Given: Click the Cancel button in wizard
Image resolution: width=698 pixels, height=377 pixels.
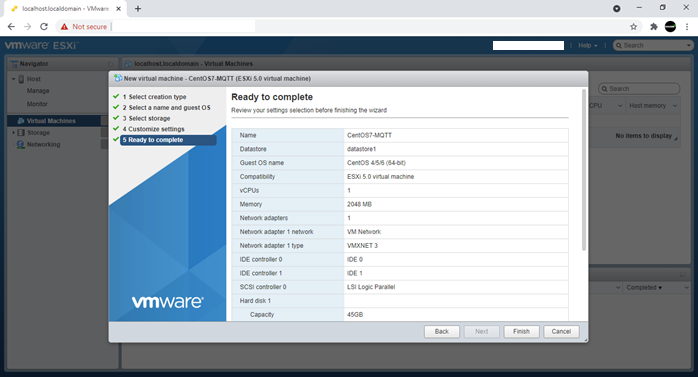Looking at the screenshot, I should [561, 332].
